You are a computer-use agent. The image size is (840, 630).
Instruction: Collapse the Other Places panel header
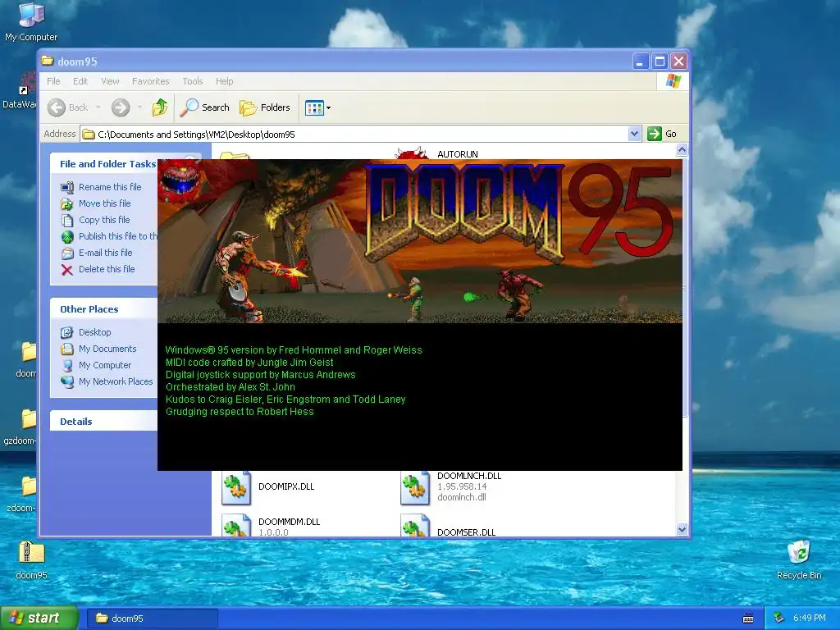point(103,309)
